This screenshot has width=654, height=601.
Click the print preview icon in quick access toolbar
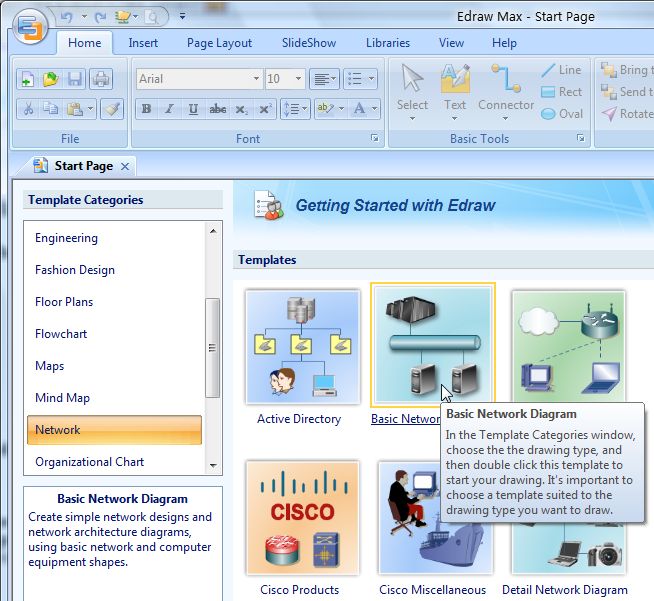pyautogui.click(x=152, y=17)
